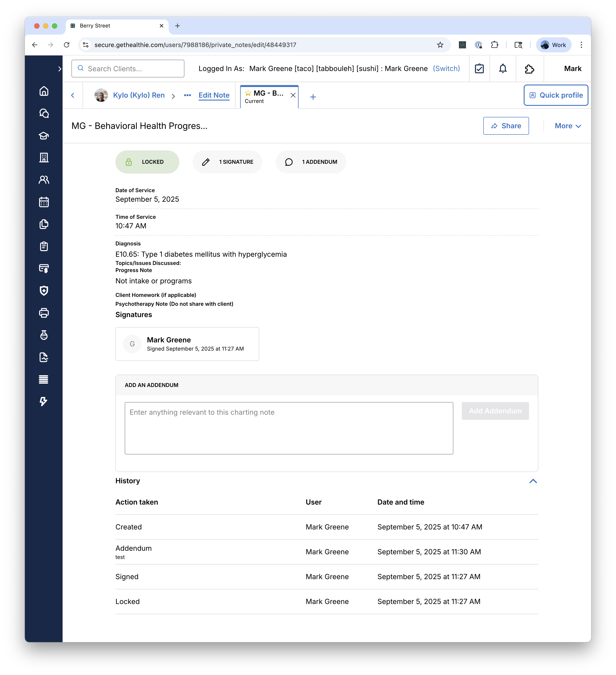Screen dimensions: 616x675
Task: Open the More dropdown menu
Action: pos(567,126)
